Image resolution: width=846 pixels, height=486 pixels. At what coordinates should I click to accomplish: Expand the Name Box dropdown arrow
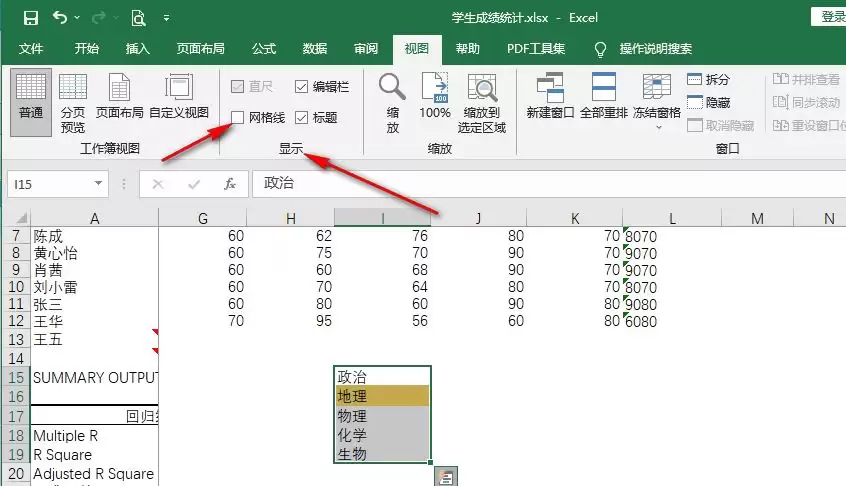98,183
